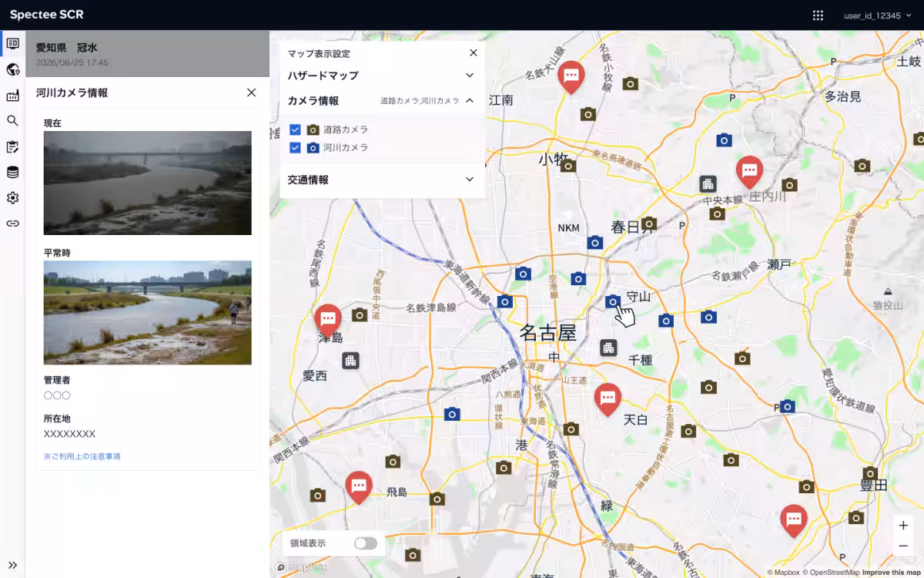Viewport: 924px width, 578px height.
Task: Open settings gear in left sidebar
Action: pyautogui.click(x=12, y=198)
